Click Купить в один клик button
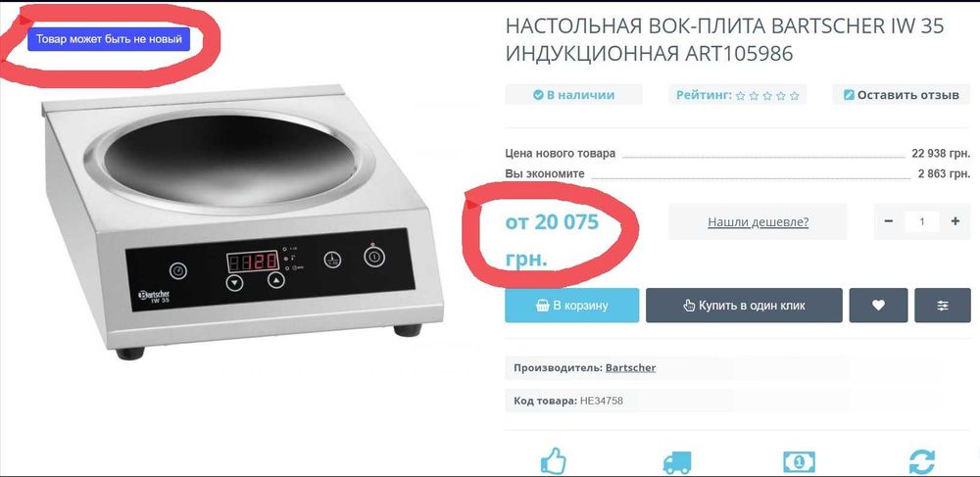This screenshot has height=477, width=980. pos(744,306)
